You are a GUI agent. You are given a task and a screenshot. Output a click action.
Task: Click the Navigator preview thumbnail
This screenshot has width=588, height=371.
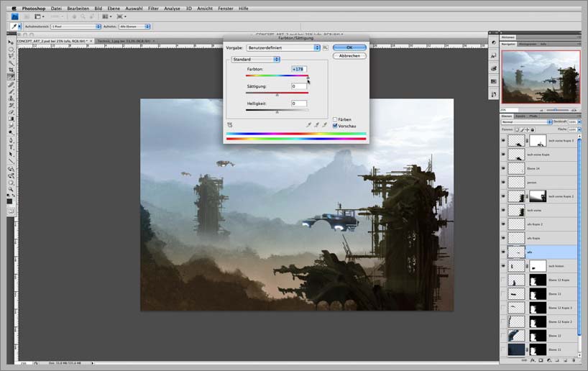tap(541, 77)
